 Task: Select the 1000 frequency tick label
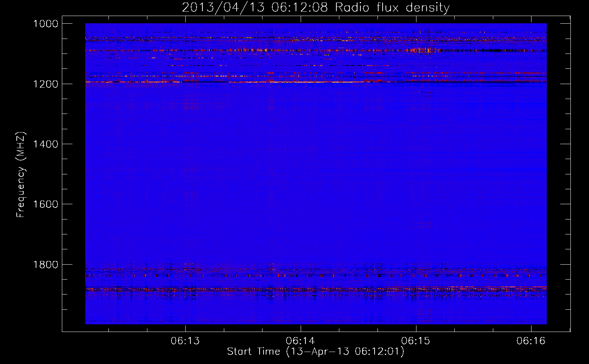coord(46,24)
